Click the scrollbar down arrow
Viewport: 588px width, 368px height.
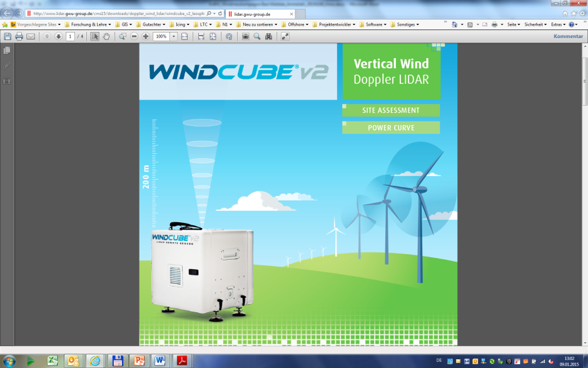585,343
